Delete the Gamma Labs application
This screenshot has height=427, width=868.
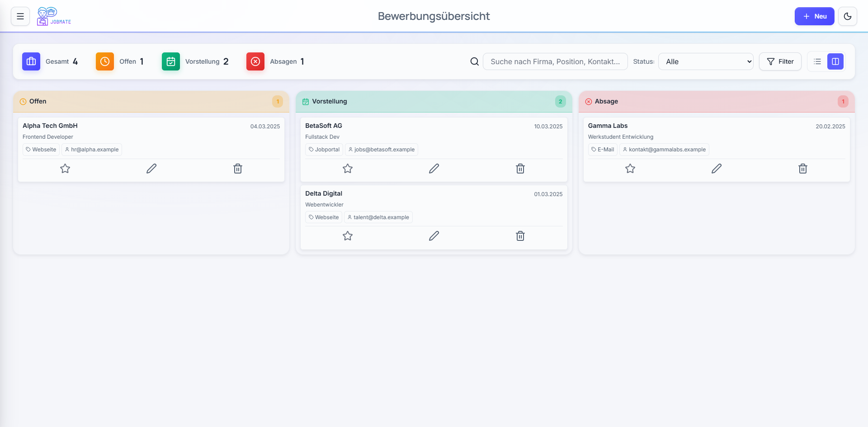coord(803,169)
